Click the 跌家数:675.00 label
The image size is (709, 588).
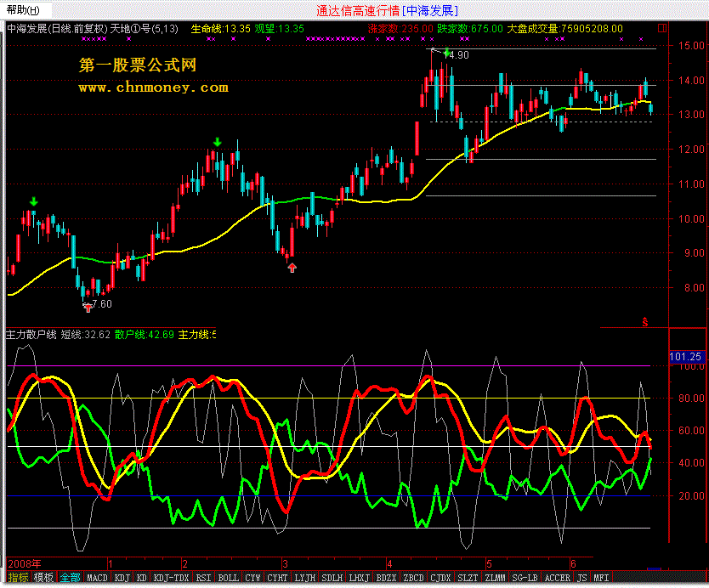[x=470, y=29]
